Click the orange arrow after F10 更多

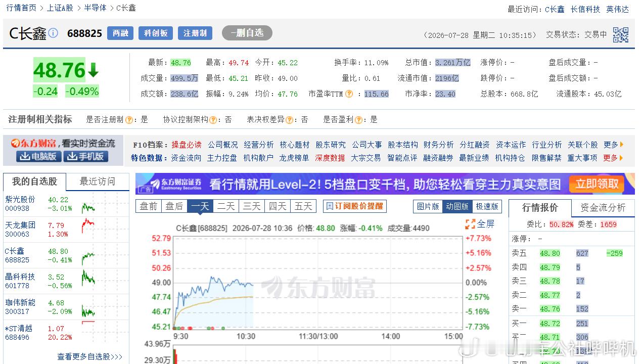coord(622,145)
